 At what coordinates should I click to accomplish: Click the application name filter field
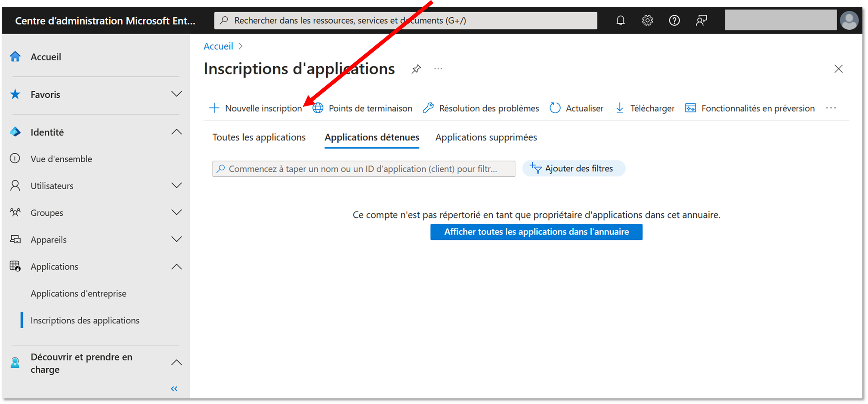(x=364, y=169)
